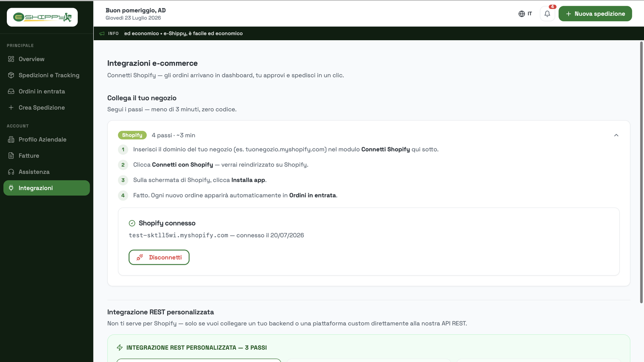
Task: Go to Spedizioni e Tracking
Action: [x=47, y=75]
